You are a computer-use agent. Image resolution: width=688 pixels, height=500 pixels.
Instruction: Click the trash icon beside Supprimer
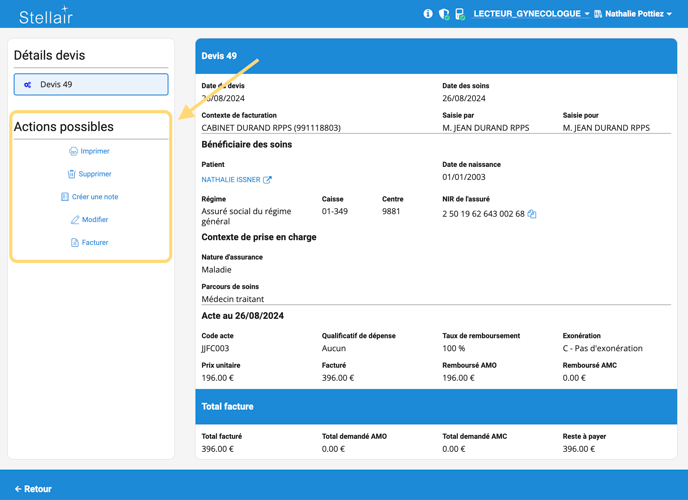point(72,174)
